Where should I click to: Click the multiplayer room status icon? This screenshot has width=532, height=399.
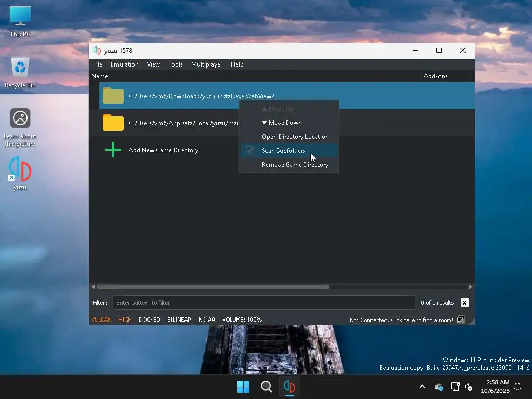461,320
